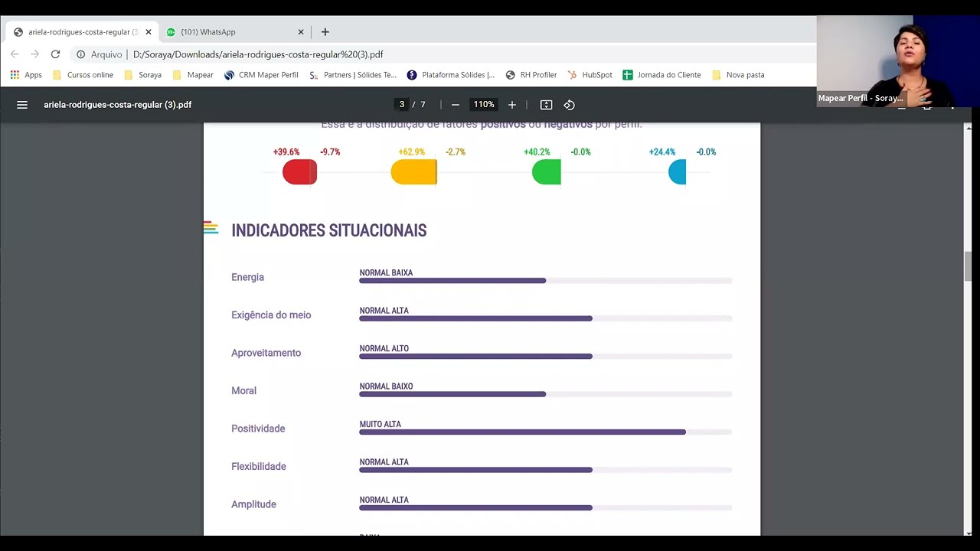The width and height of the screenshot is (980, 551).
Task: Open the CRM Maper Perfil bookmark
Action: point(261,75)
